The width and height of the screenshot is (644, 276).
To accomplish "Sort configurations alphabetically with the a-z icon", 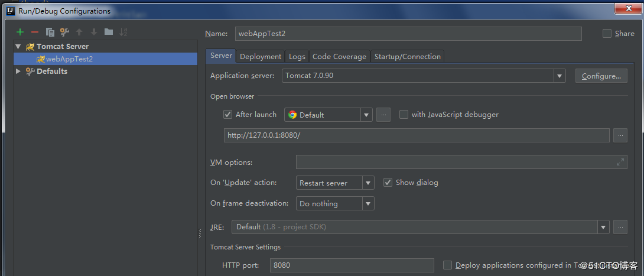I will 123,32.
